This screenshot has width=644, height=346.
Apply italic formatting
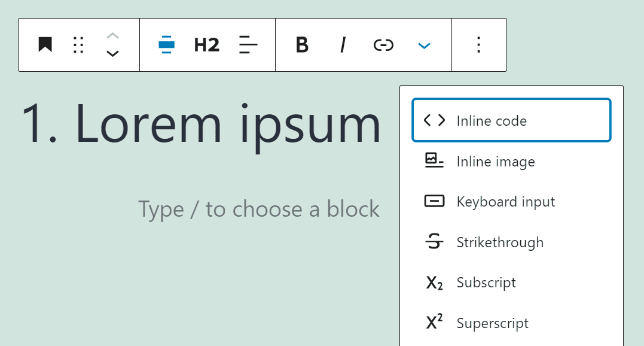[342, 45]
